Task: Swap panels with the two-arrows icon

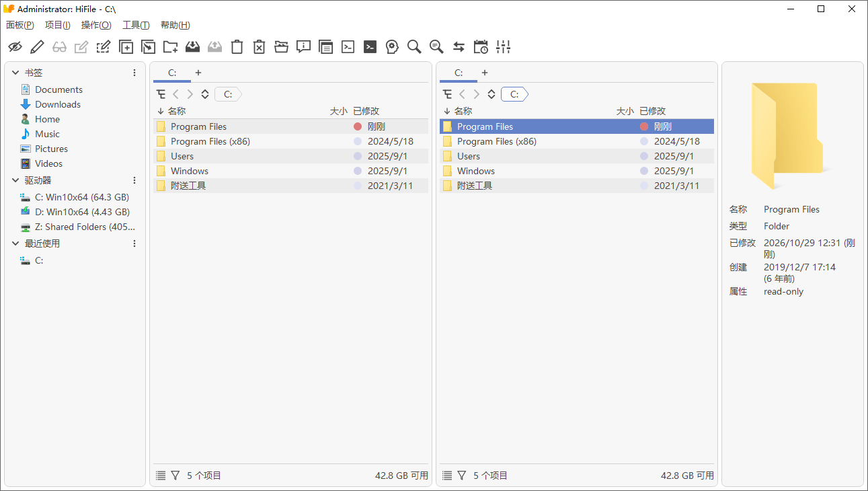Action: tap(459, 46)
